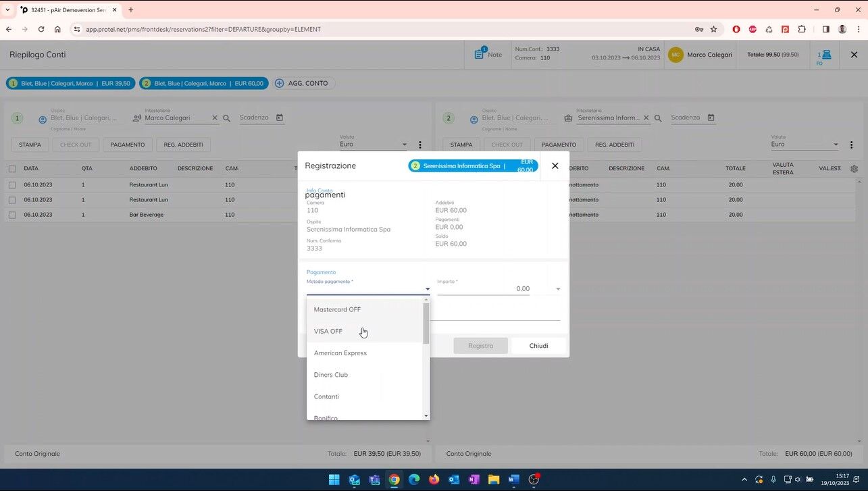Click calendar icon next to first Scadenza
868x491 pixels.
pos(280,118)
